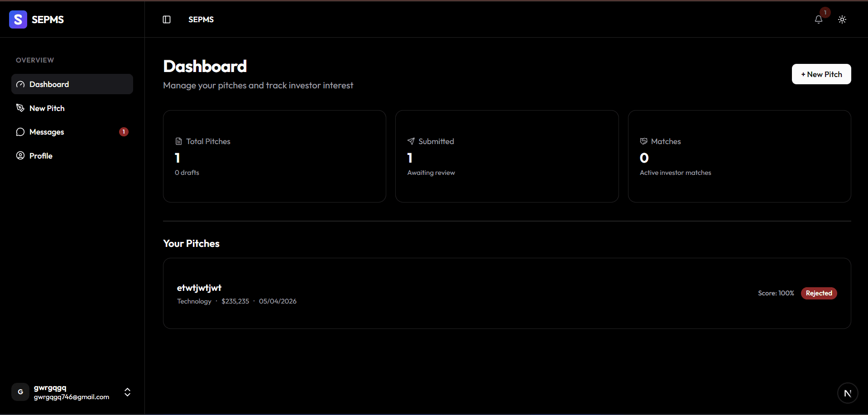This screenshot has width=868, height=415.
Task: Click the Dashboard gauge icon in sidebar
Action: coord(20,84)
